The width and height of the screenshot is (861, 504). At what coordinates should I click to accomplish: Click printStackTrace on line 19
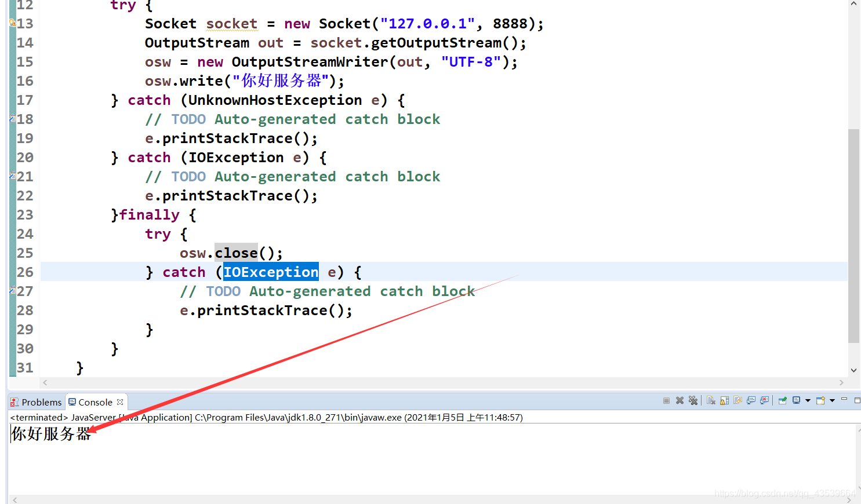tap(227, 138)
